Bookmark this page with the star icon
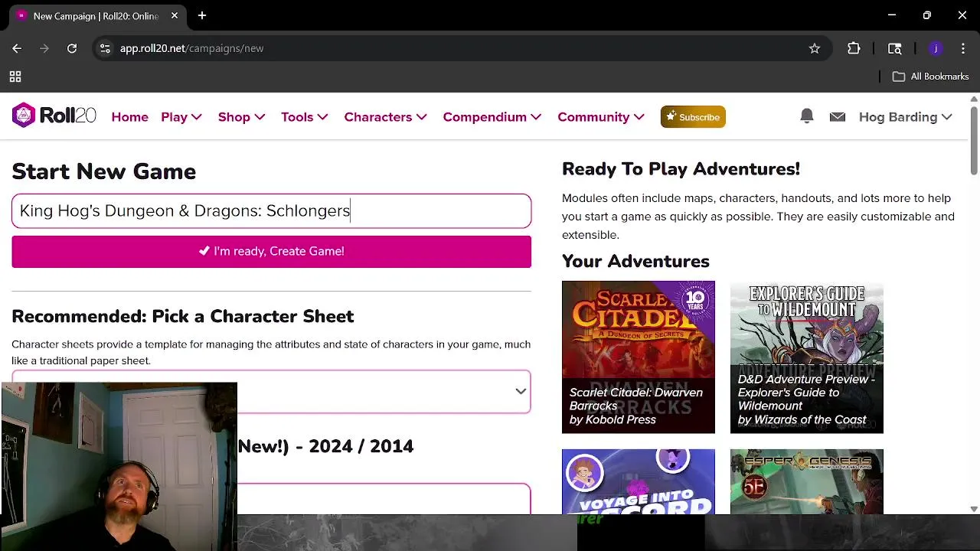980x551 pixels. coord(815,48)
